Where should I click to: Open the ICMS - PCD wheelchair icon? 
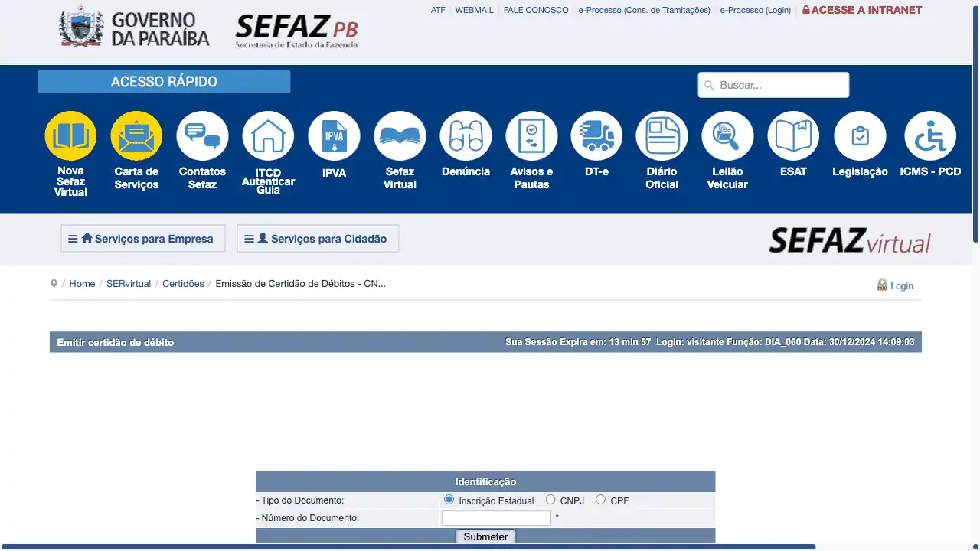tap(930, 136)
